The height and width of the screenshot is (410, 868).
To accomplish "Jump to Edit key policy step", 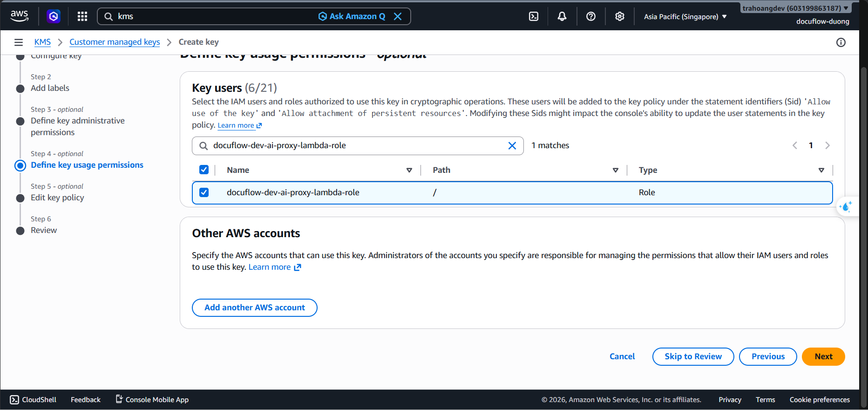I will click(x=57, y=198).
